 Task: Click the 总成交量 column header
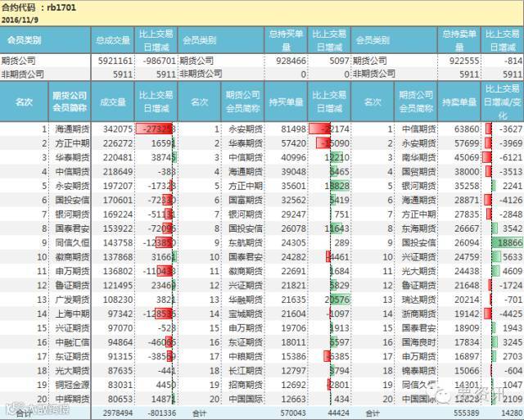(113, 40)
